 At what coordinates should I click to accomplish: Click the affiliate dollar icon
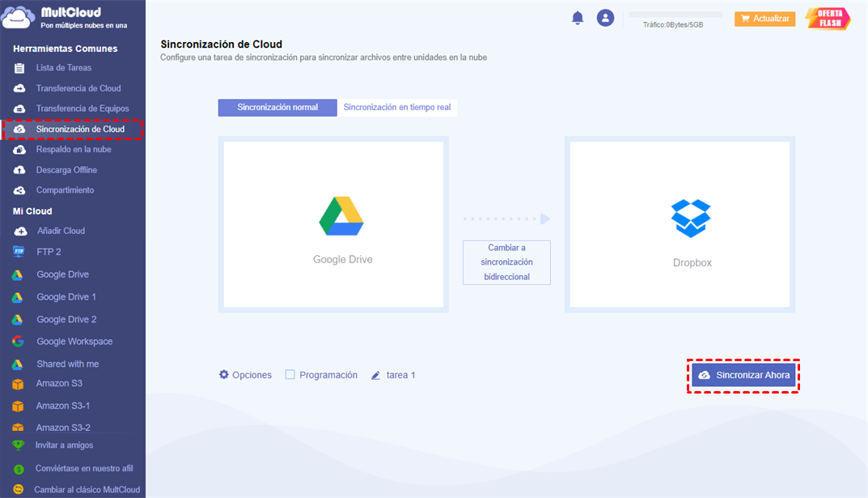[19, 469]
